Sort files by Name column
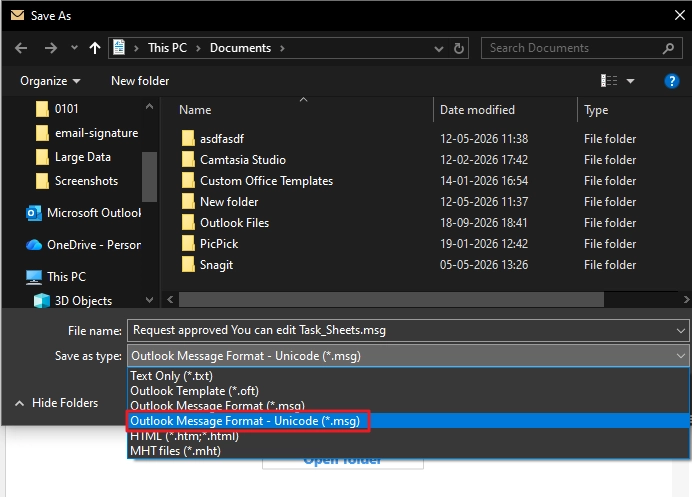692x497 pixels. coord(195,109)
